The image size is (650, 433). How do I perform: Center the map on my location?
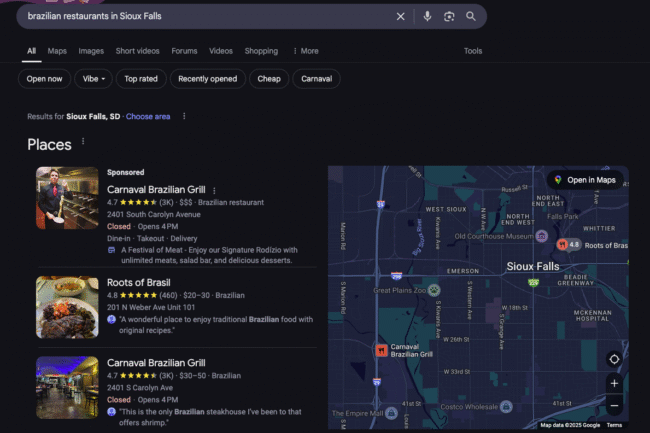tap(614, 359)
